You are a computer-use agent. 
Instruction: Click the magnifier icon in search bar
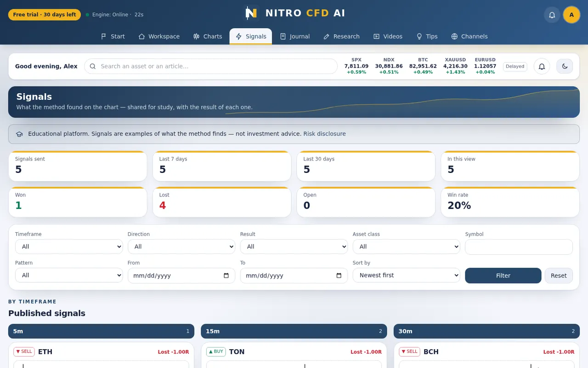coord(93,66)
